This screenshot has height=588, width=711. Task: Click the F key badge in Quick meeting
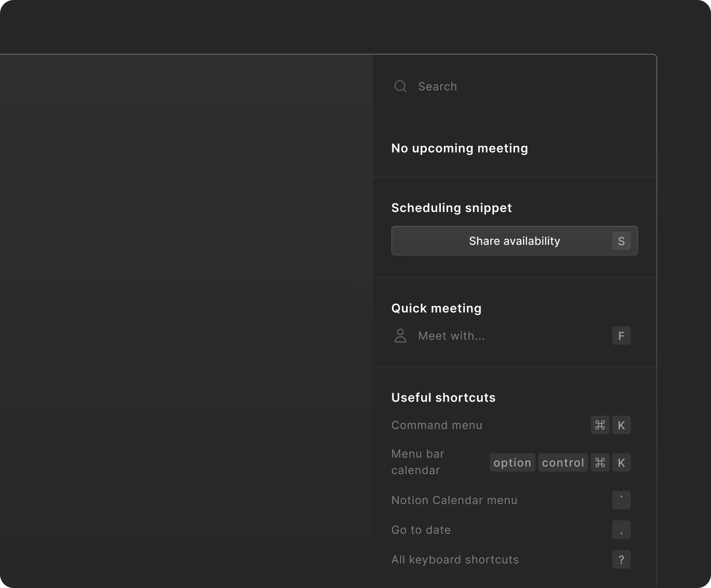[621, 336]
